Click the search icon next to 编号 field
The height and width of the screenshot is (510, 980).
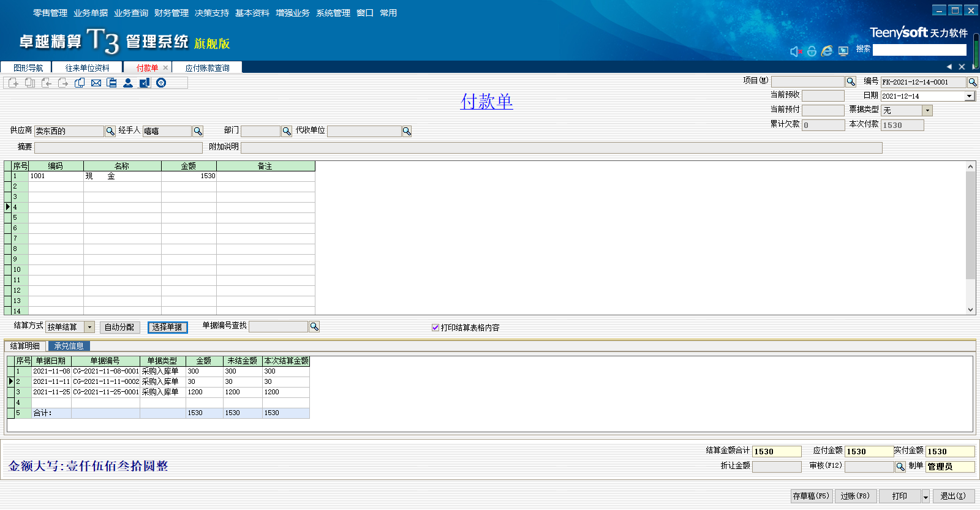(973, 82)
